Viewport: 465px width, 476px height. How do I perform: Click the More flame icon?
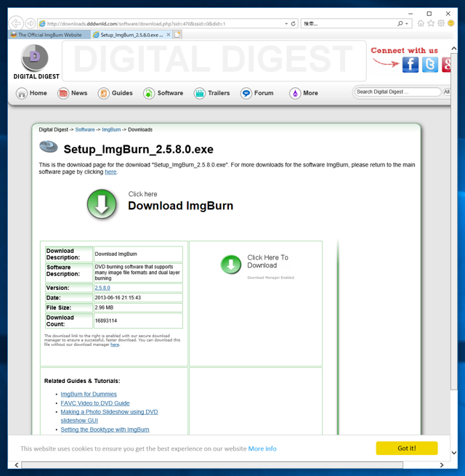click(x=295, y=93)
